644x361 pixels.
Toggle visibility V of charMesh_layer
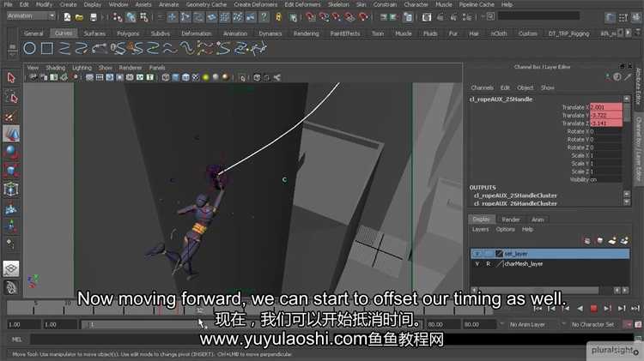477,264
